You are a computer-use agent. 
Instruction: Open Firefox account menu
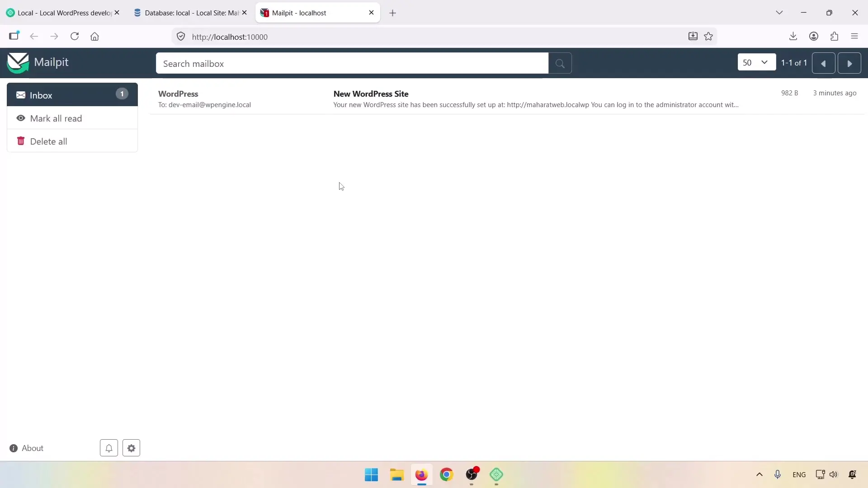pos(814,37)
